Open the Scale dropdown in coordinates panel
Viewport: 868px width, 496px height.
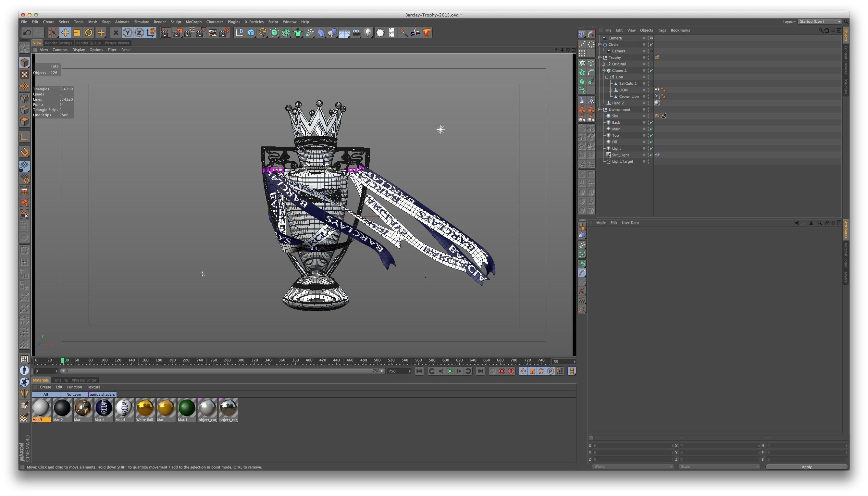pos(719,467)
